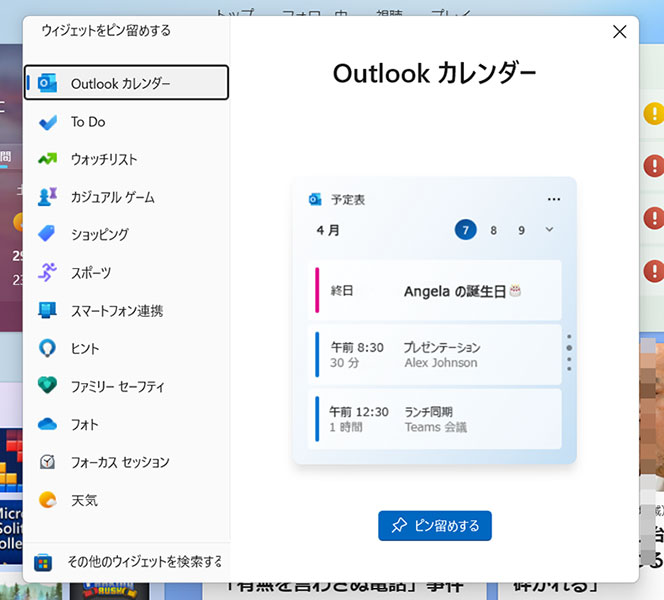Choose ヒント in the widget list
The image size is (664, 600).
pos(126,348)
